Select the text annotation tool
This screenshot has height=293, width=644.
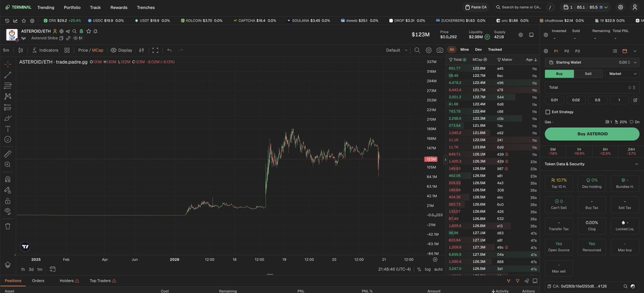pyautogui.click(x=8, y=129)
